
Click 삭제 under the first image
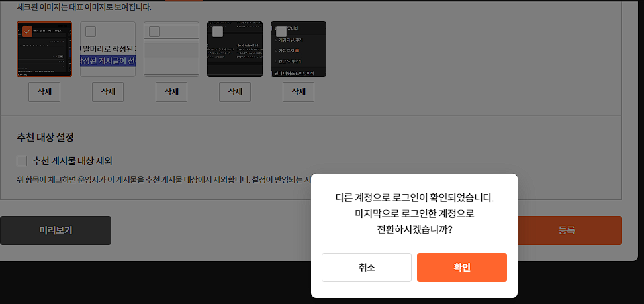coord(44,92)
